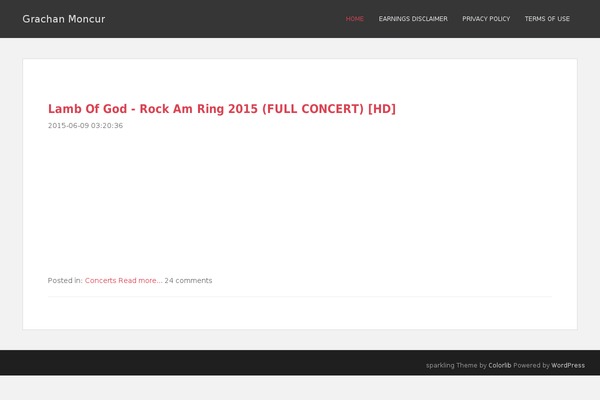Open the PRIVACY POLICY page
This screenshot has height=400, width=600.
tap(486, 19)
